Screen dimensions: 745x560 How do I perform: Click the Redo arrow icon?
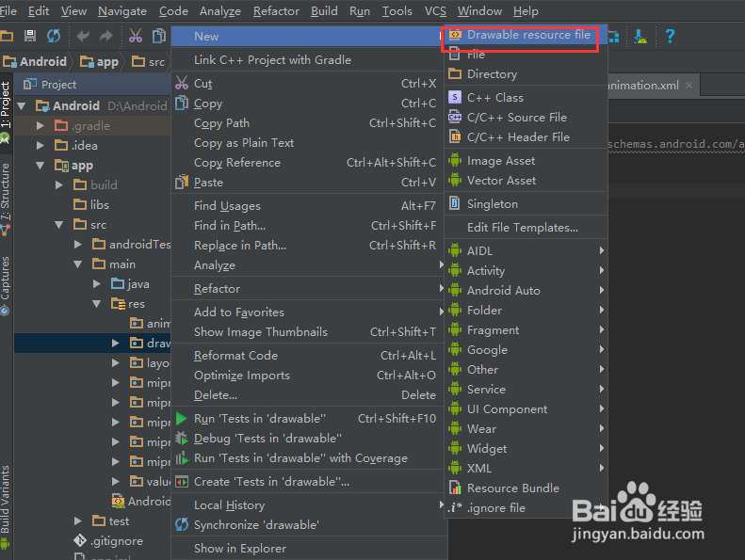coord(105,36)
